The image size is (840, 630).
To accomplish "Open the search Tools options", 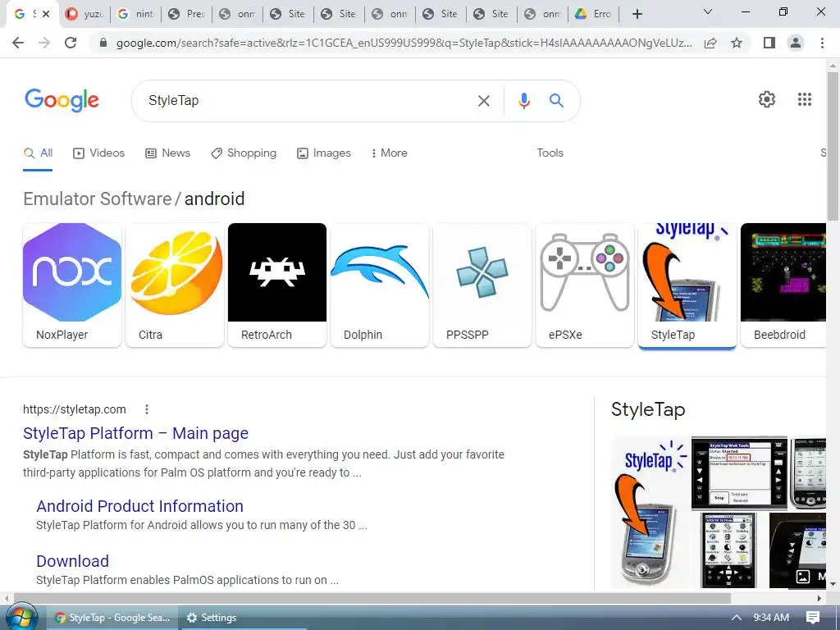I will 550,153.
